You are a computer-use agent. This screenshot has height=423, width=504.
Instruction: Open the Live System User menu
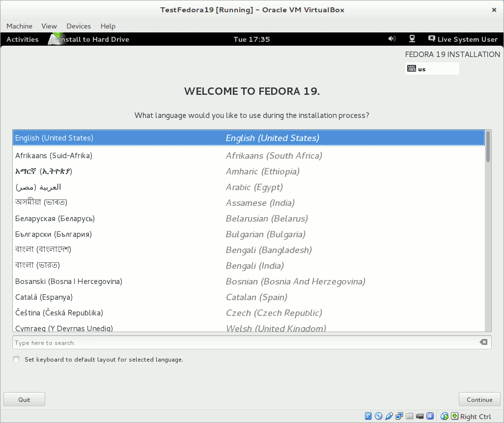[463, 39]
